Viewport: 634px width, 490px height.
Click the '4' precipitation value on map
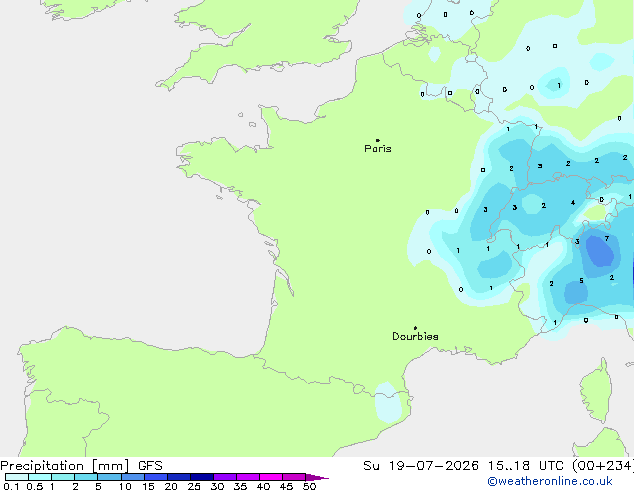573,202
